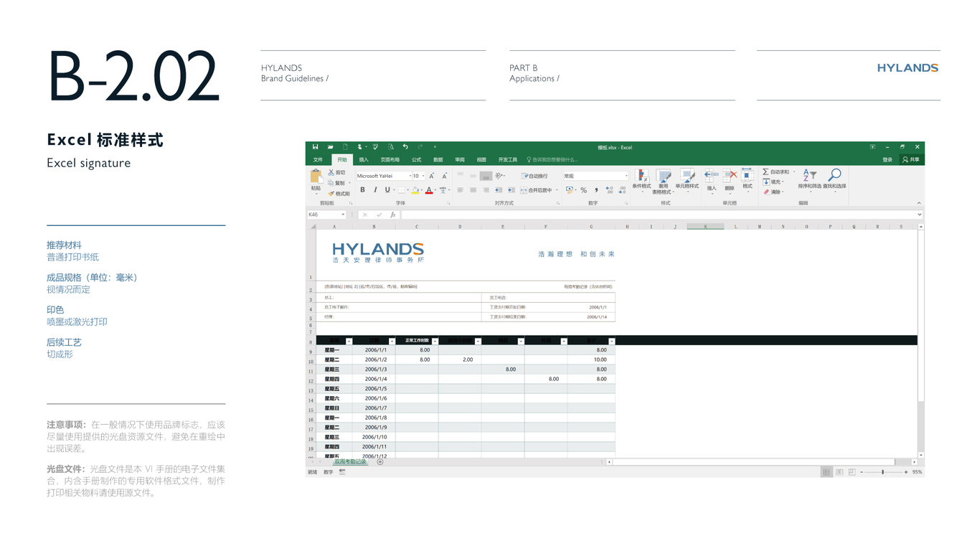This screenshot has height=551, width=980.
Task: Click the Tell me search box (告诉我您想要做什么)
Action: pyautogui.click(x=552, y=160)
